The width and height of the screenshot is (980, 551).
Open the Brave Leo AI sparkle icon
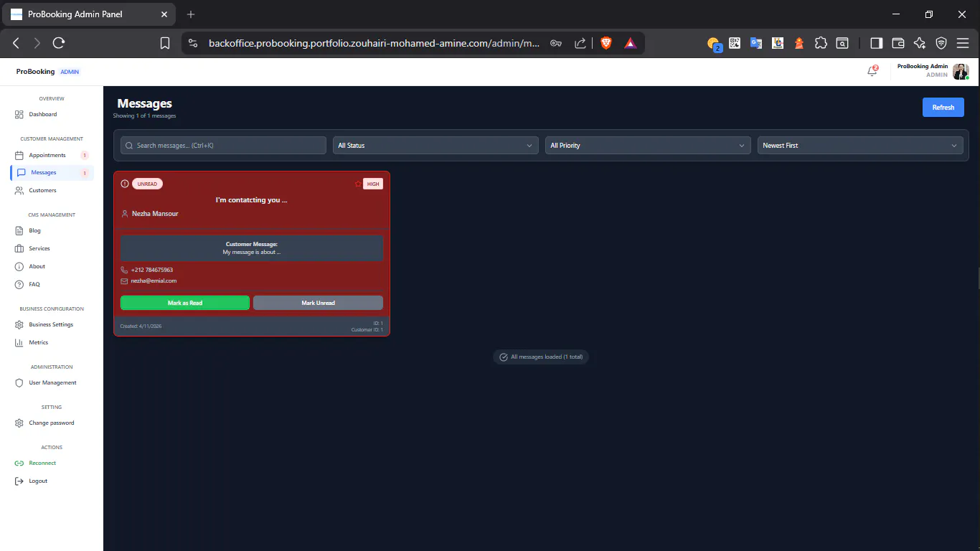[x=920, y=43]
